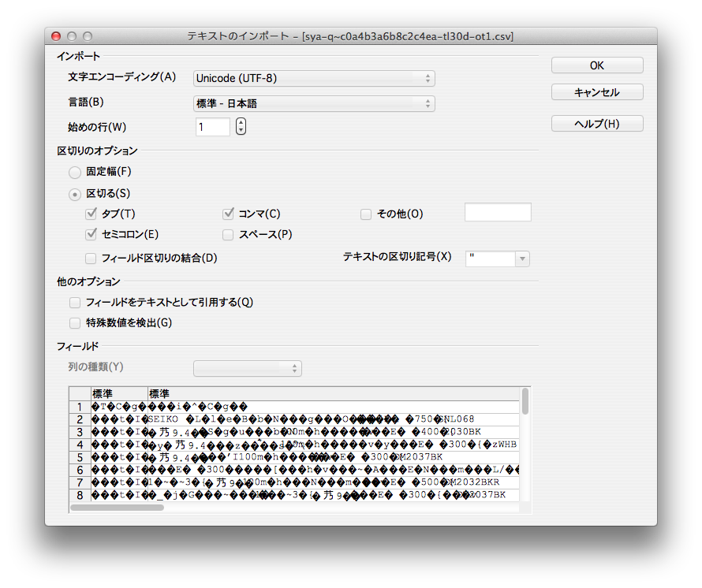Open the テキストの区切り記号 dropdown arrow

pos(522,259)
